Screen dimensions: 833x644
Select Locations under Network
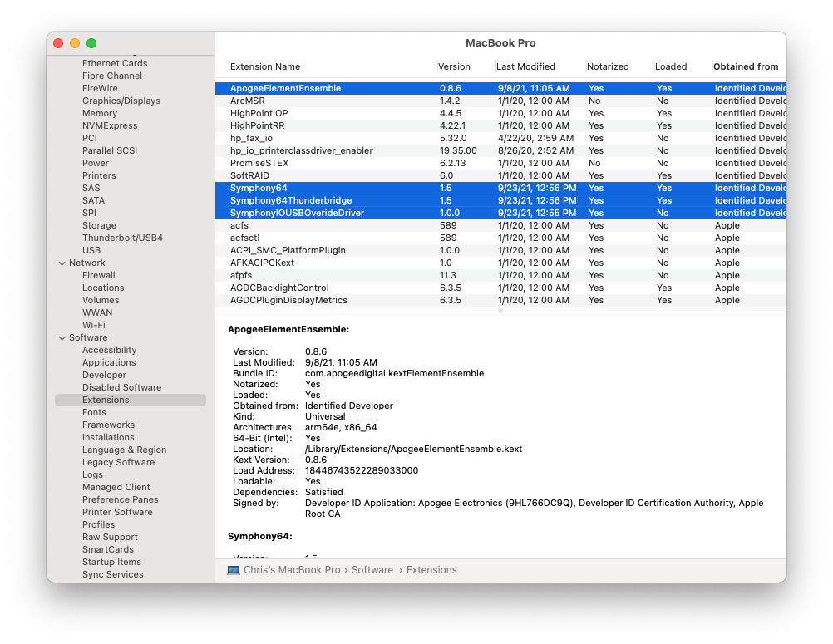[103, 288]
